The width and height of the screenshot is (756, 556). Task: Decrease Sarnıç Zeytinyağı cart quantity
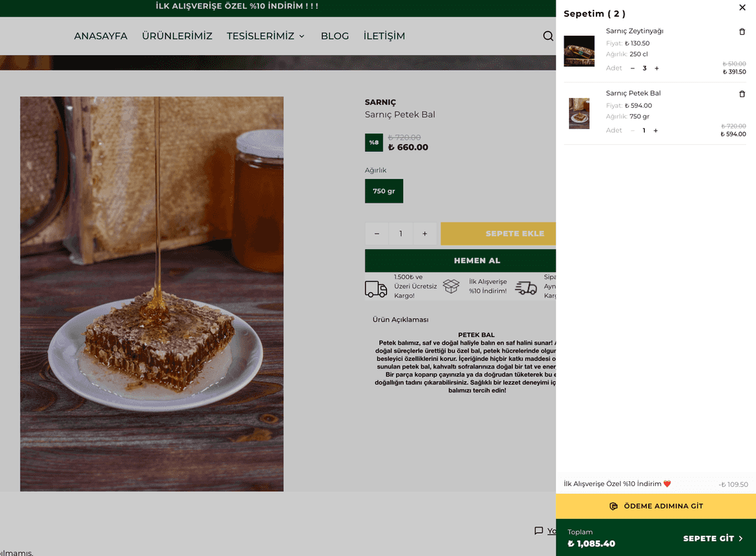(x=633, y=69)
